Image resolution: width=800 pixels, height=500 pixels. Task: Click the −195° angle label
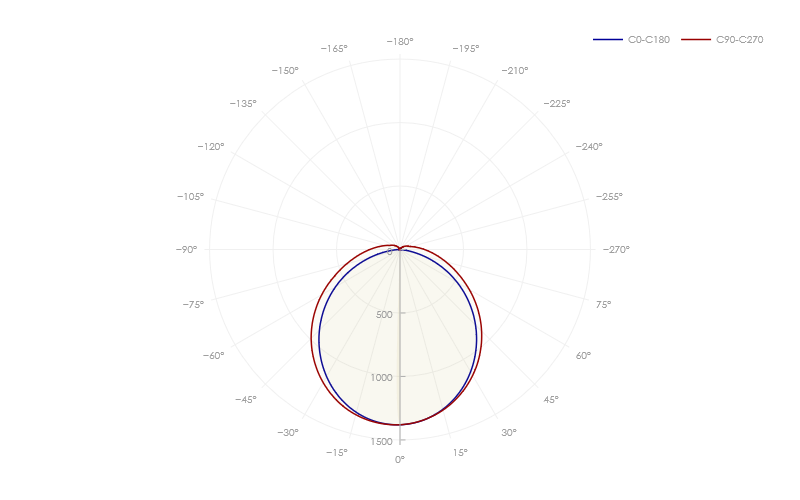click(x=466, y=48)
